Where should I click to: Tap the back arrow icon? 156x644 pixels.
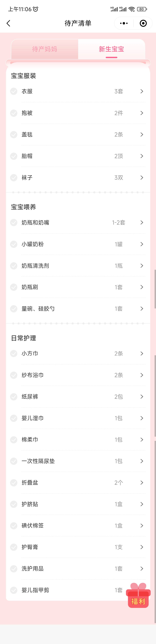(9, 23)
